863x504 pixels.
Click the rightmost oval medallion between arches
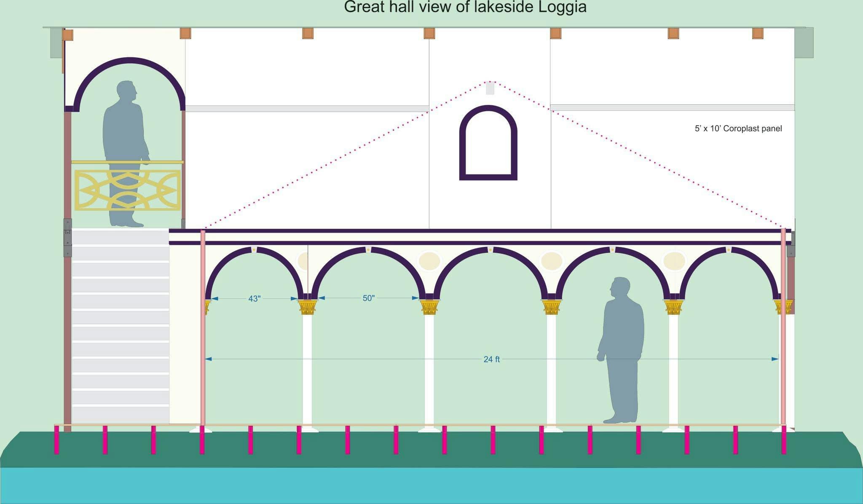tap(673, 261)
